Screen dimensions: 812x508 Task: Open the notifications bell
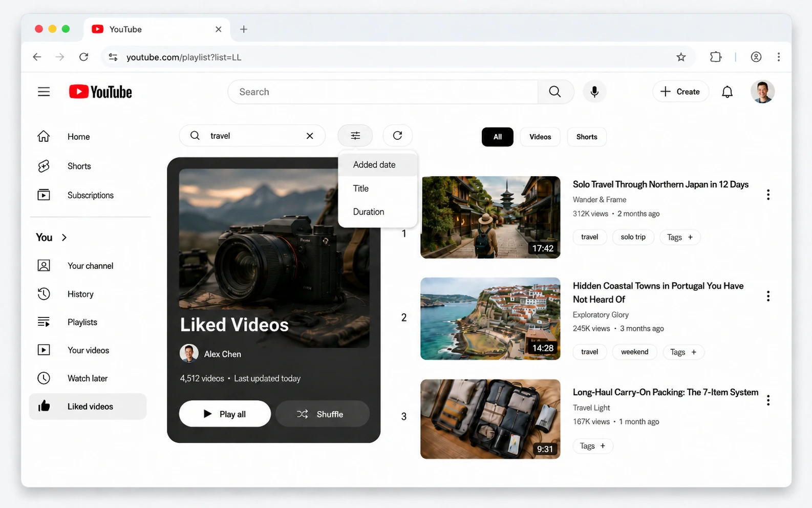coord(727,92)
